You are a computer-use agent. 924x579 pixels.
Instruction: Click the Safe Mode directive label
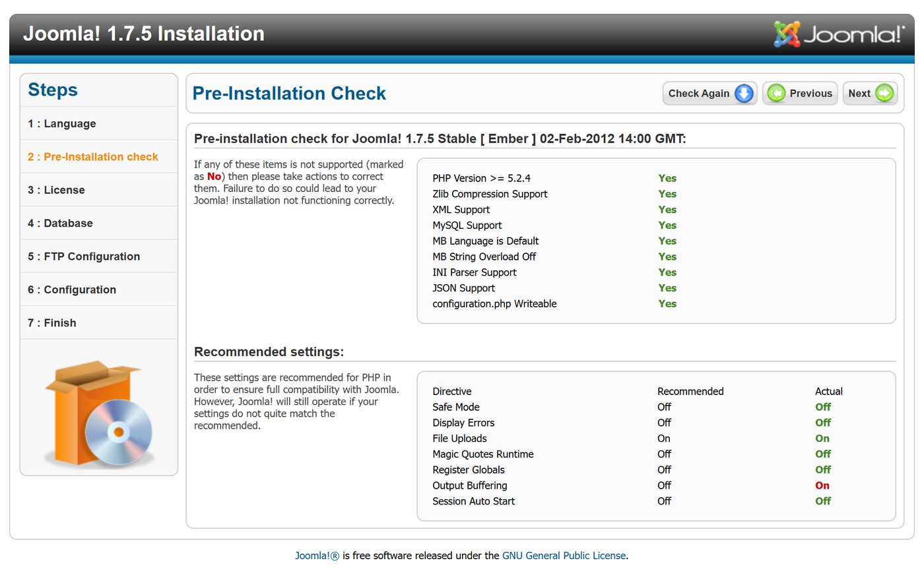(x=456, y=408)
